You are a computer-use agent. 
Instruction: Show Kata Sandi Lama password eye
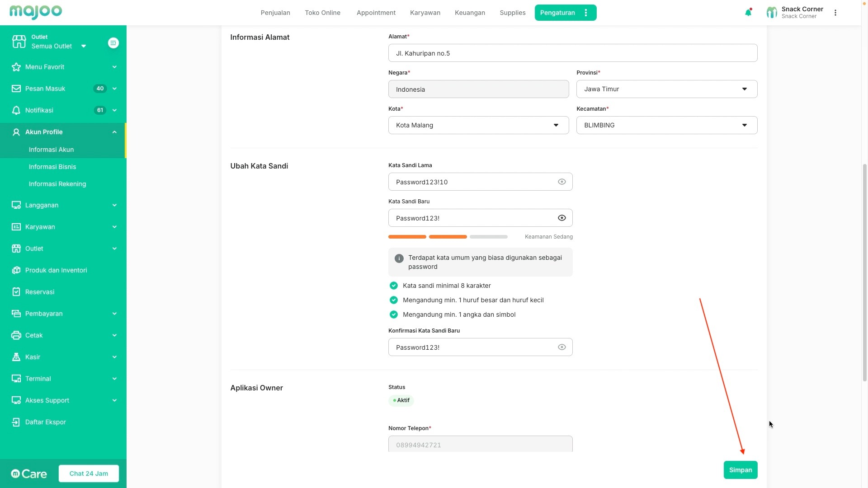pyautogui.click(x=561, y=182)
